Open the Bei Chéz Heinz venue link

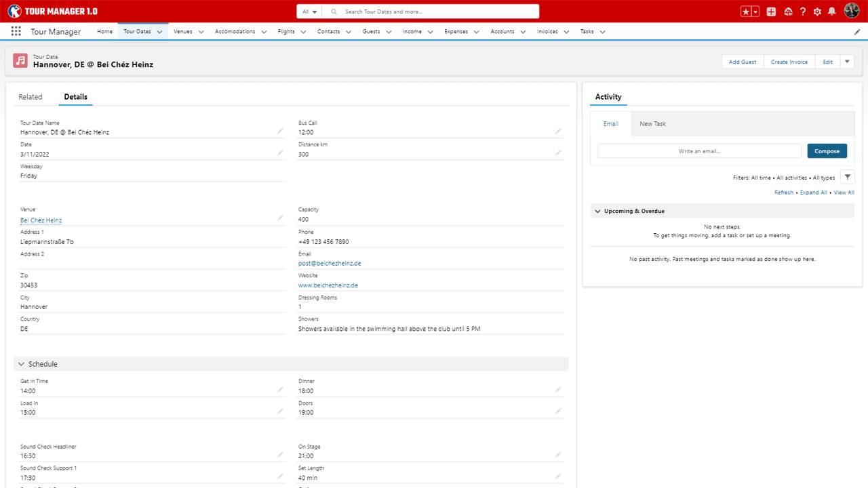[x=41, y=220]
